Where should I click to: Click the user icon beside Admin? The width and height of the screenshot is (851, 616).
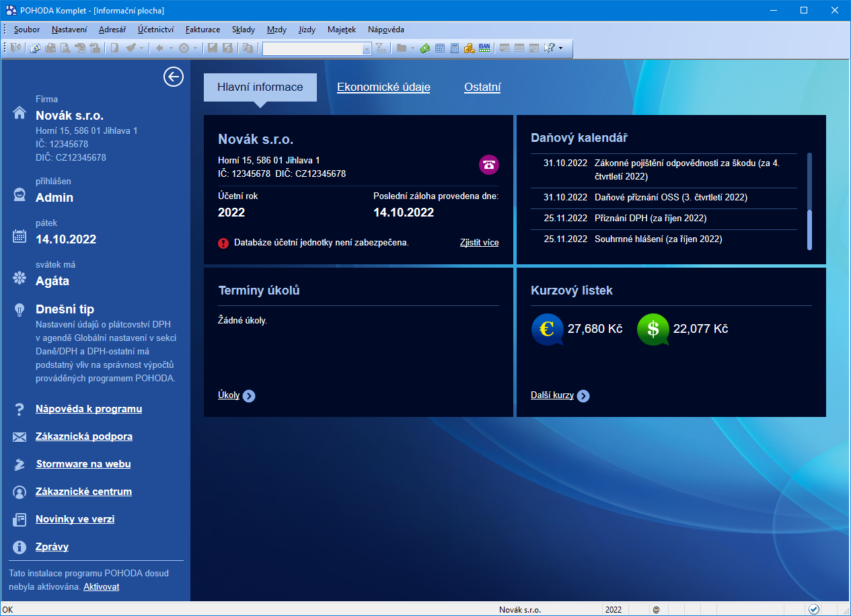click(20, 194)
